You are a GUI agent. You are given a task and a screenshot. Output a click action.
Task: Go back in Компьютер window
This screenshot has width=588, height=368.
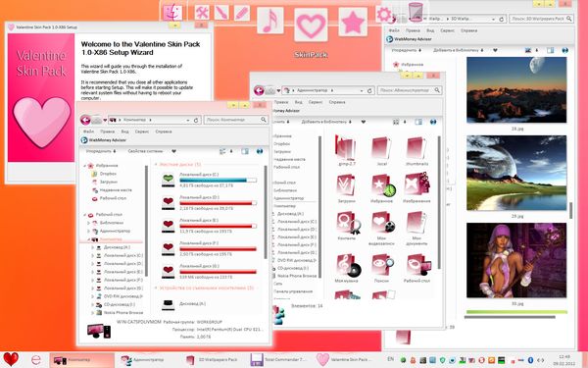click(x=85, y=120)
